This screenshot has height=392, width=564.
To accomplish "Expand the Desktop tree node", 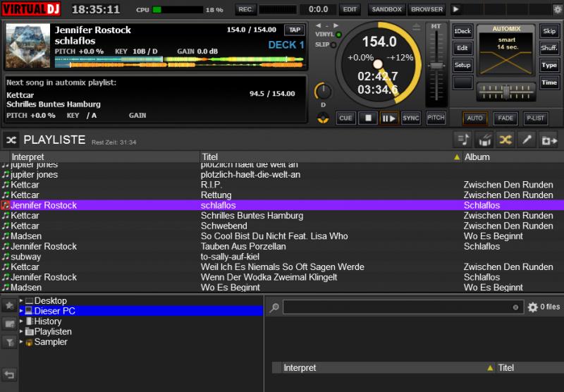I will pyautogui.click(x=21, y=300).
